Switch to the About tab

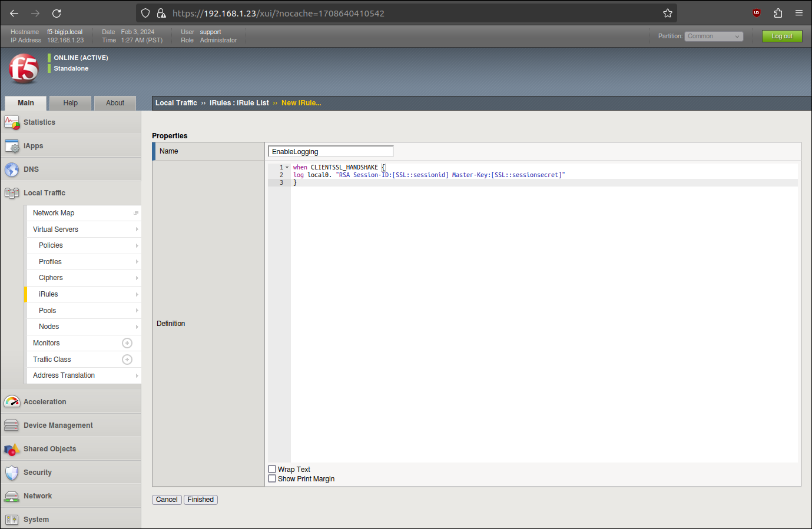[x=115, y=103]
